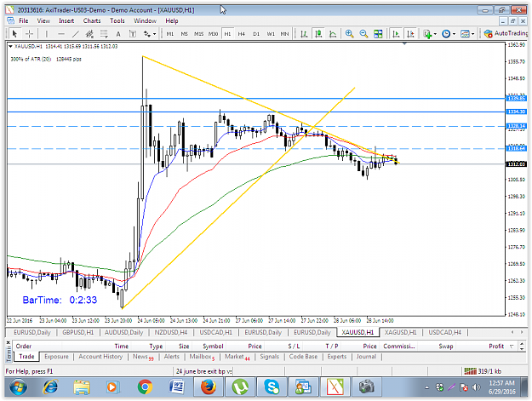Switch to USDCAD,H4 chart tab
The image size is (532, 401).
444,333
